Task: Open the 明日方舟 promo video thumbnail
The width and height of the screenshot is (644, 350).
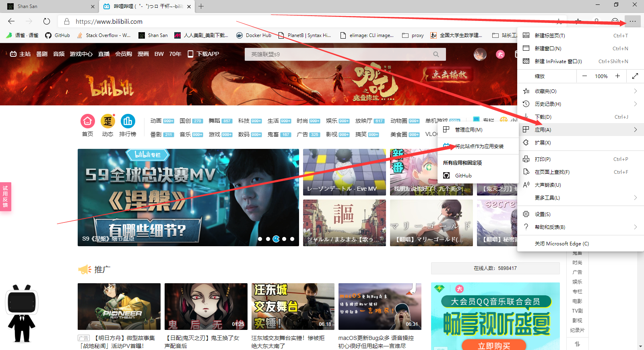Action: pyautogui.click(x=119, y=307)
